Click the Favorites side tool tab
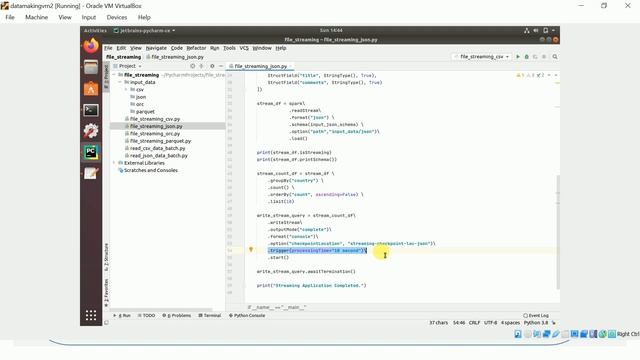This screenshot has height=360, width=640. pos(106,293)
